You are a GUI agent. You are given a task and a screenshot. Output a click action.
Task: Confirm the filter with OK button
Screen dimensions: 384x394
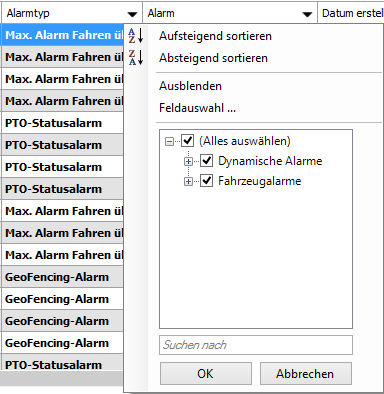point(206,373)
